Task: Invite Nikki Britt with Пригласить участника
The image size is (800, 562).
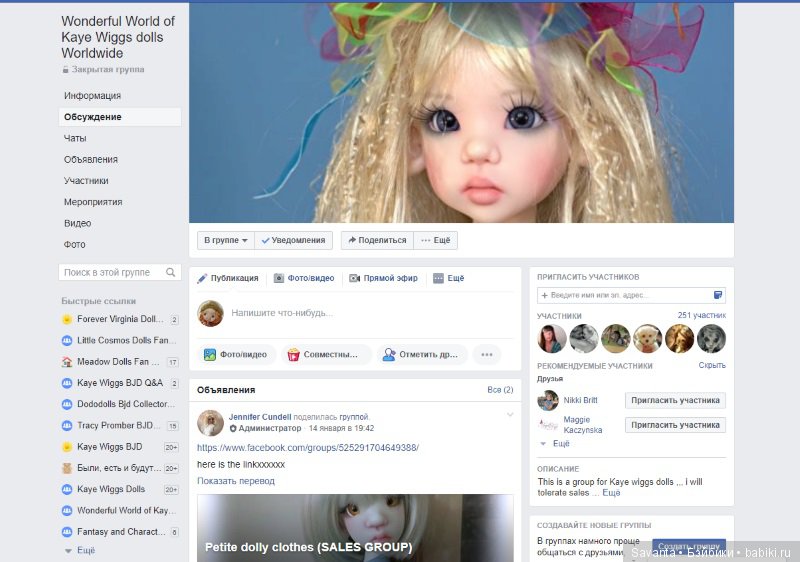Action: pyautogui.click(x=675, y=400)
